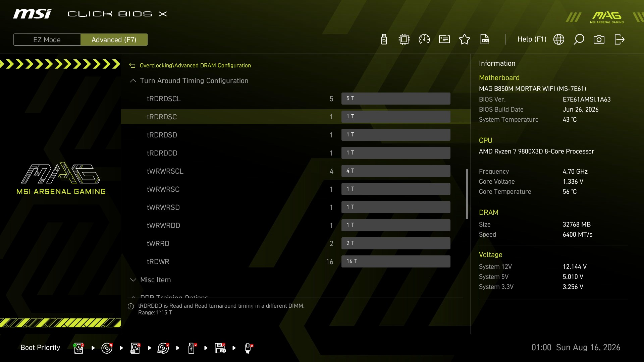Click the BIOS build date Jun 26, 2026
644x362 pixels.
(581, 110)
